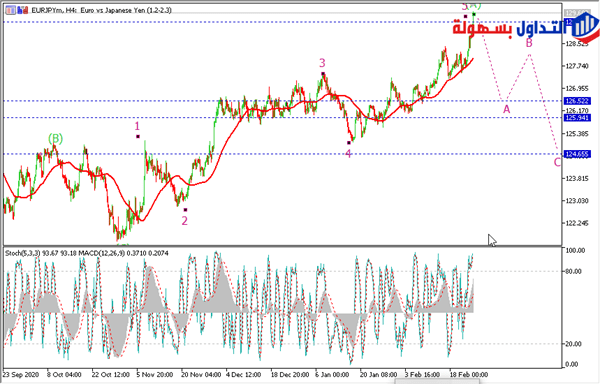Viewport: 600px width, 384px height.
Task: Select the horizontal dotted line at 126.522
Action: [x=282, y=101]
